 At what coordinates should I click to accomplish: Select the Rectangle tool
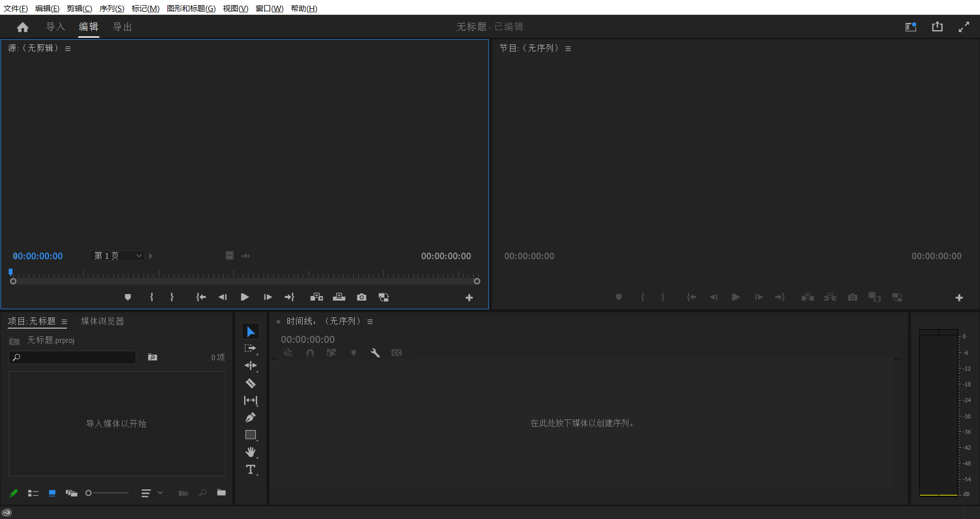[251, 435]
